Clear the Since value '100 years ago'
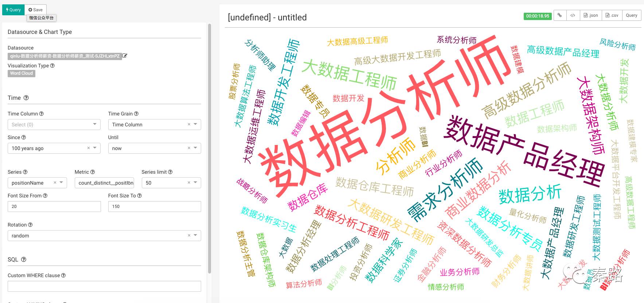This screenshot has width=644, height=303. pyautogui.click(x=88, y=148)
